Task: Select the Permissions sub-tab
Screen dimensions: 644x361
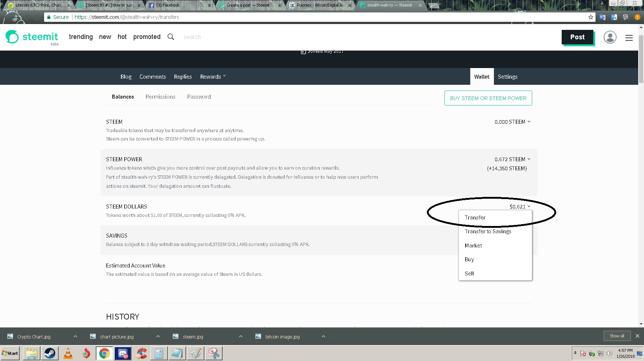Action: point(160,97)
